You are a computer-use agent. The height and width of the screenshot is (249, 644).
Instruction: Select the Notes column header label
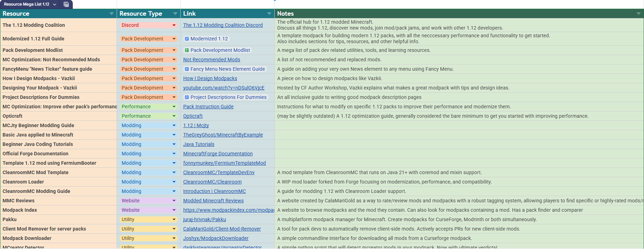[x=285, y=14]
